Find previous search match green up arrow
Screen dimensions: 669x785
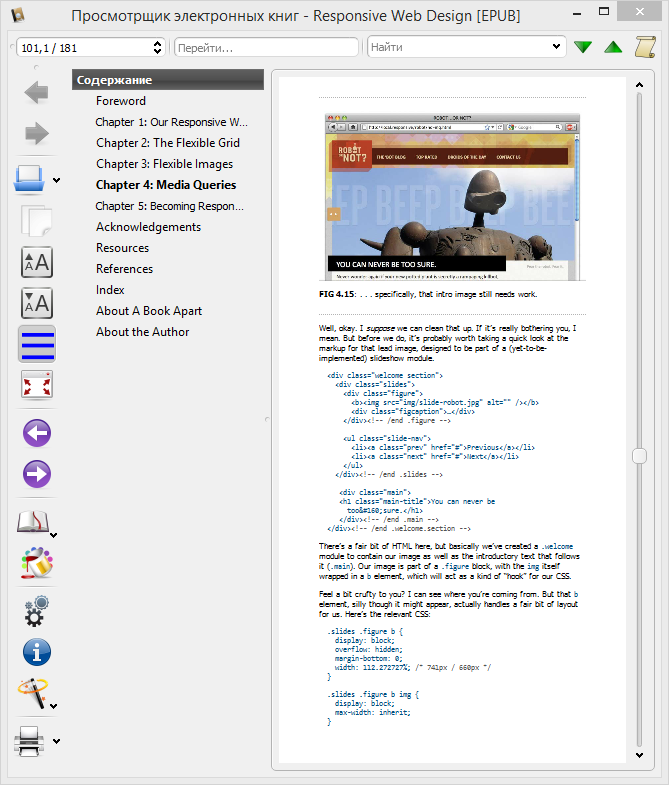[613, 47]
